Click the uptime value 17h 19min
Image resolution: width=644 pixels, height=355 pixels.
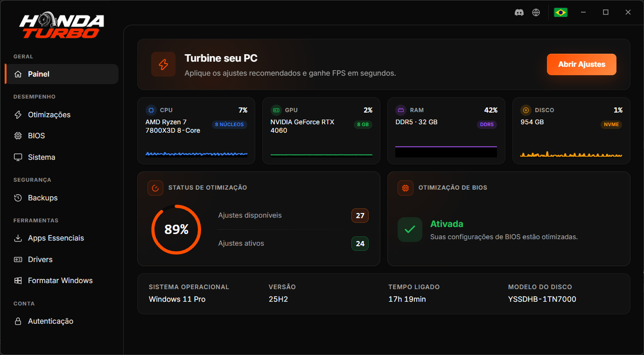tap(407, 299)
